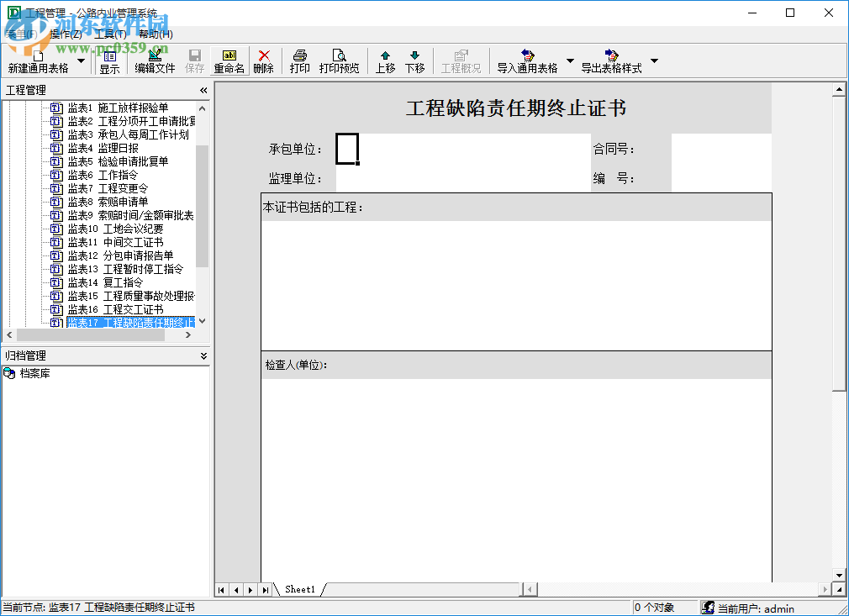Collapse the 工程管理 panel with the « chevron
This screenshot has width=849, height=616.
pyautogui.click(x=203, y=90)
